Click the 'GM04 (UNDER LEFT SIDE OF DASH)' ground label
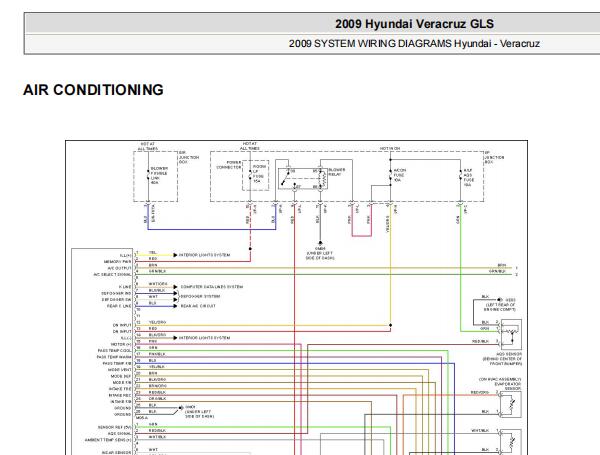 pyautogui.click(x=320, y=253)
